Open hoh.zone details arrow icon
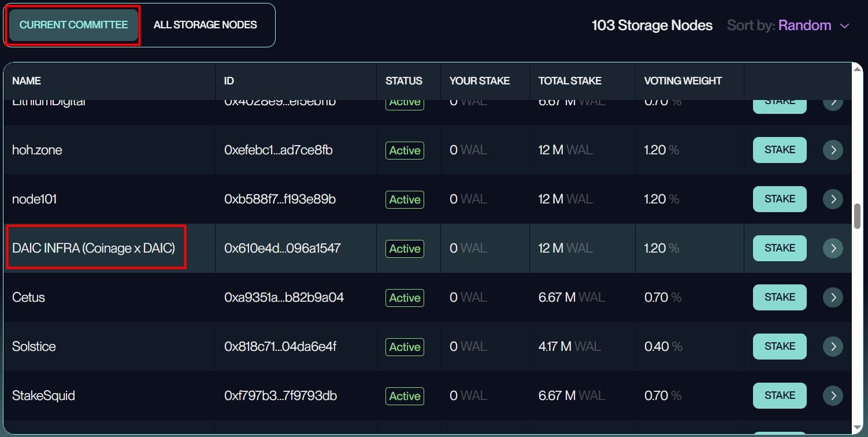 click(x=832, y=150)
